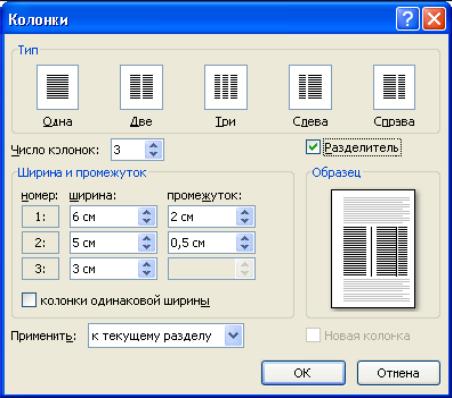Increase column 1 width spinner up
This screenshot has height=398, width=452.
[x=147, y=212]
